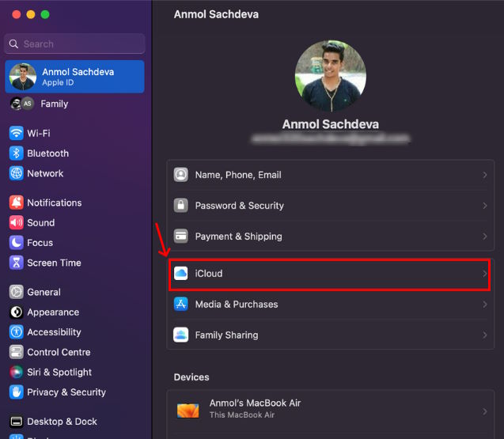Viewport: 504px width, 439px height.
Task: Expand Password & Security chevron
Action: (485, 206)
